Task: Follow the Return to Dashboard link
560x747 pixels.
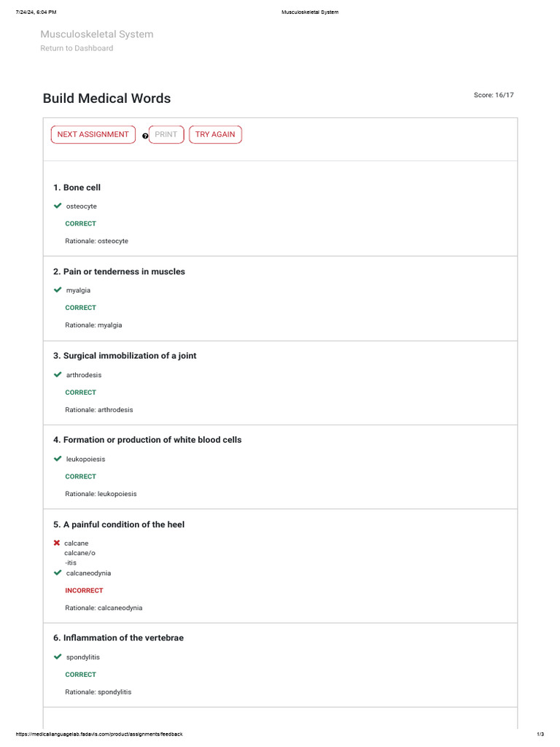Action: (77, 48)
